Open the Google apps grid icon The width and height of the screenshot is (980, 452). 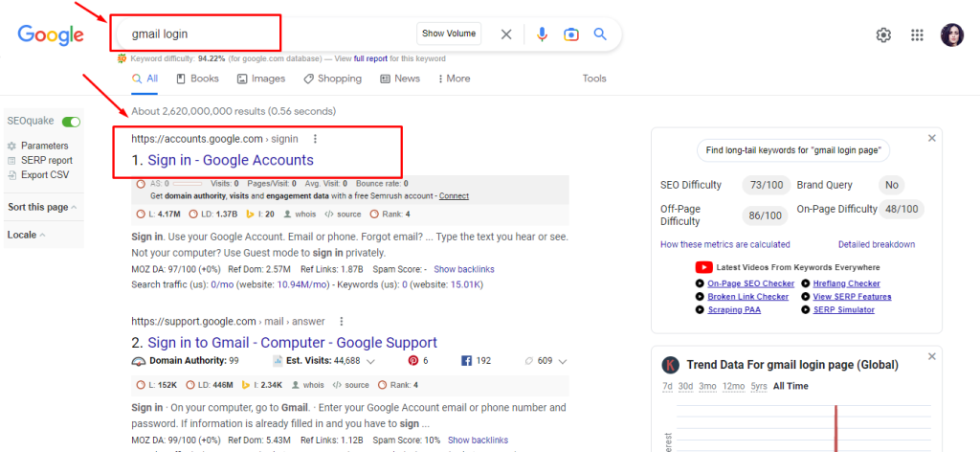pyautogui.click(x=917, y=35)
